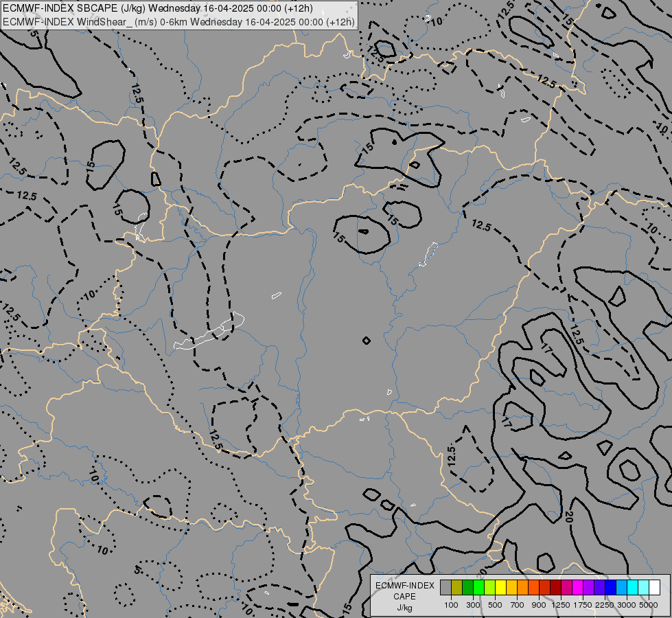Screen dimensions: 672x618
Task: Click the 300 legend scale value
Action: (473, 605)
